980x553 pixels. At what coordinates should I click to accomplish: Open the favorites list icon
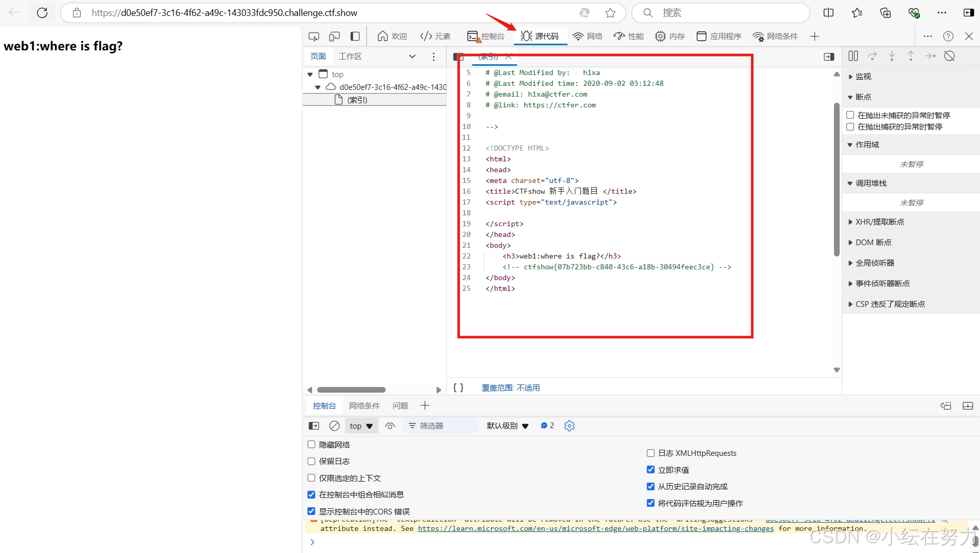(x=857, y=13)
